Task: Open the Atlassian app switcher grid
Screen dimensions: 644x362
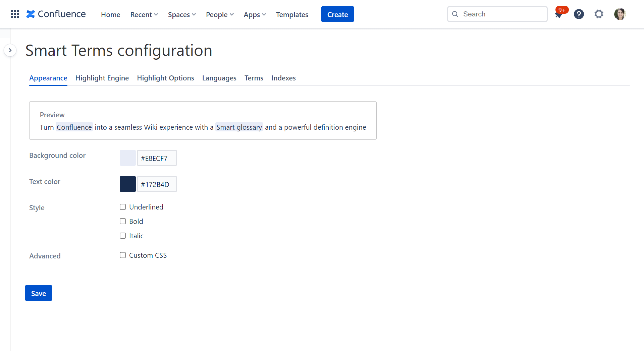Action: tap(15, 14)
